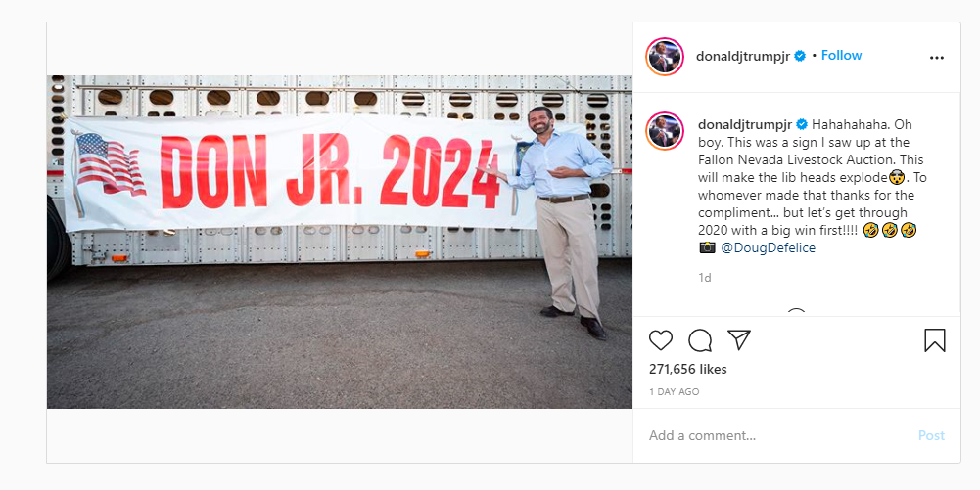Open the header donaldjtrumpjr username link
The width and height of the screenshot is (980, 490).
tap(742, 56)
